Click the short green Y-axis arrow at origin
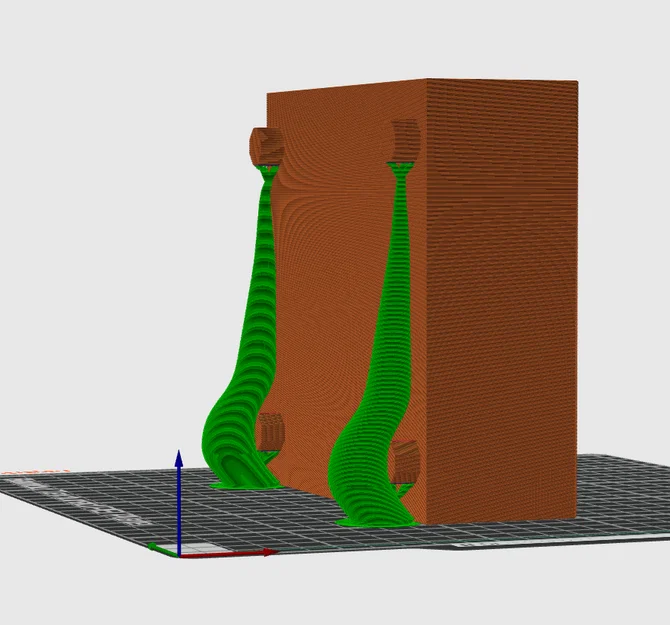Screen dimensions: 670x625 pos(162,550)
